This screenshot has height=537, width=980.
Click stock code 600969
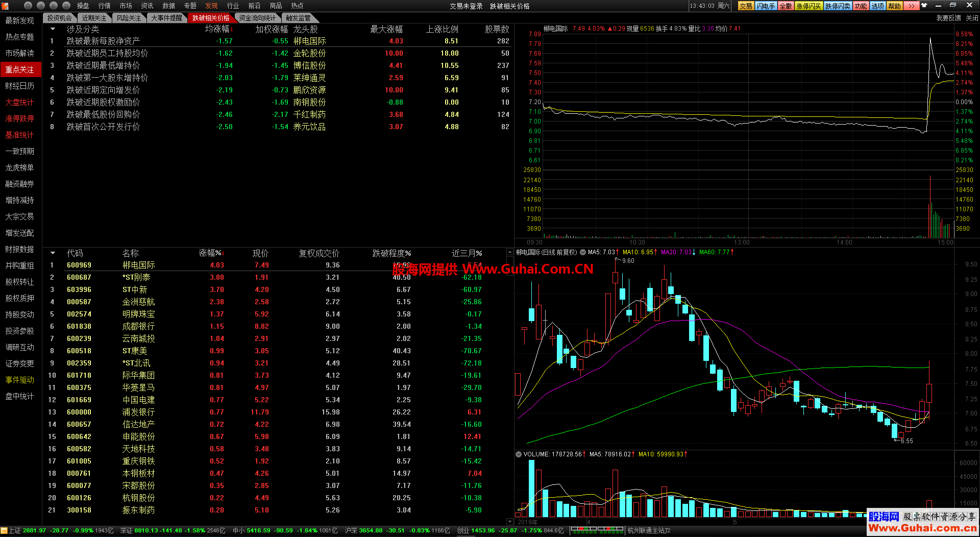(79, 265)
